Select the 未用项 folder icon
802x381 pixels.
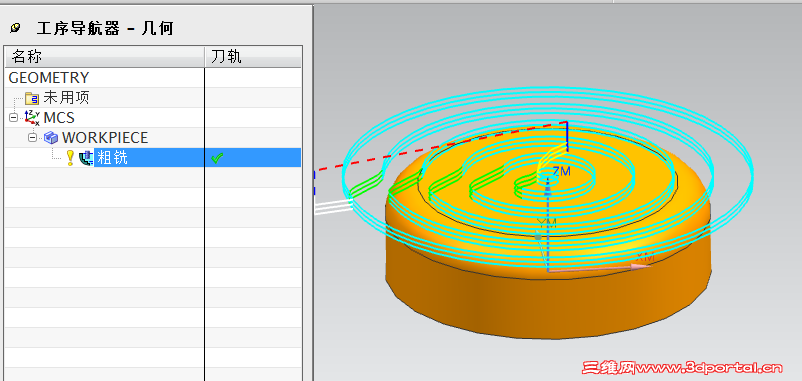click(32, 98)
